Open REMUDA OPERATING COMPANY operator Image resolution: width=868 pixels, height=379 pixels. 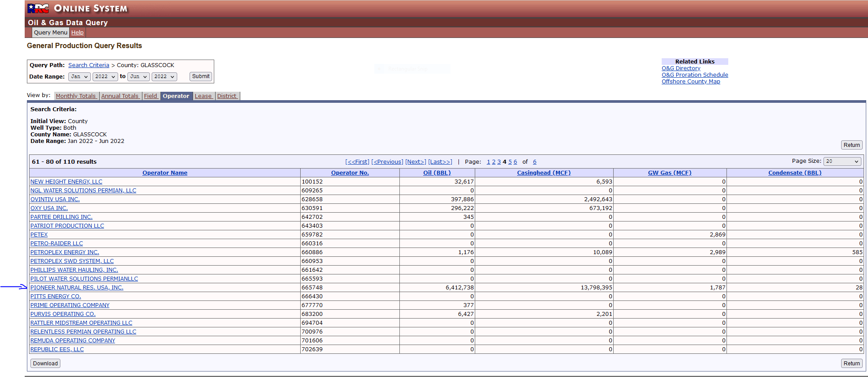click(x=73, y=341)
